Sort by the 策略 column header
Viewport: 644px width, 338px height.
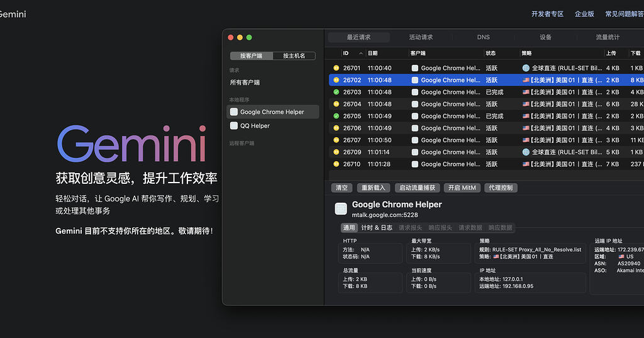click(526, 53)
